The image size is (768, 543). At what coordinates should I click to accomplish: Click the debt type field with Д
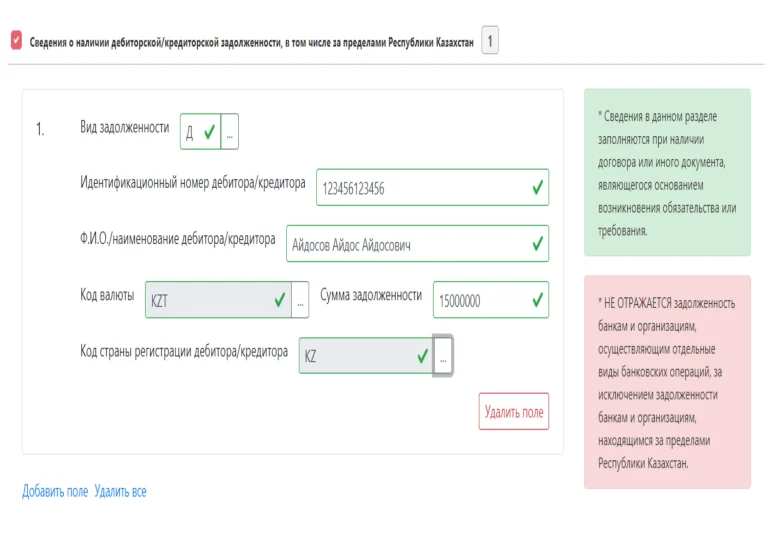(200, 132)
